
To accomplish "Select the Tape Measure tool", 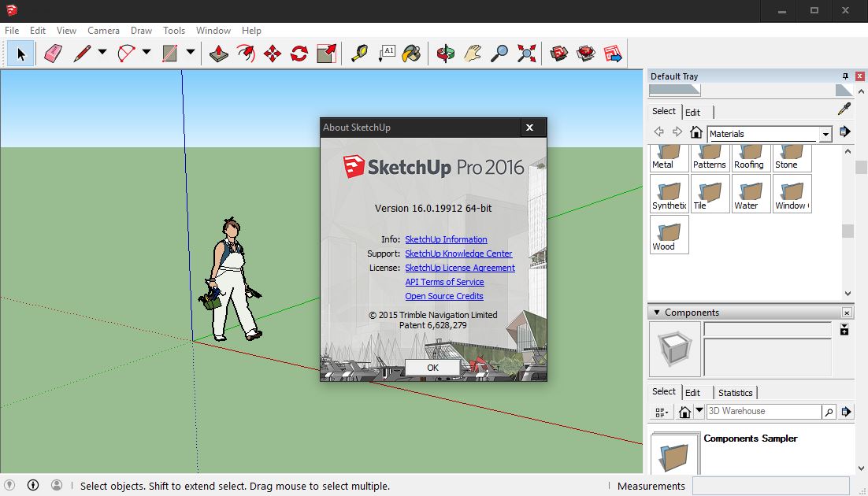I will pyautogui.click(x=360, y=54).
